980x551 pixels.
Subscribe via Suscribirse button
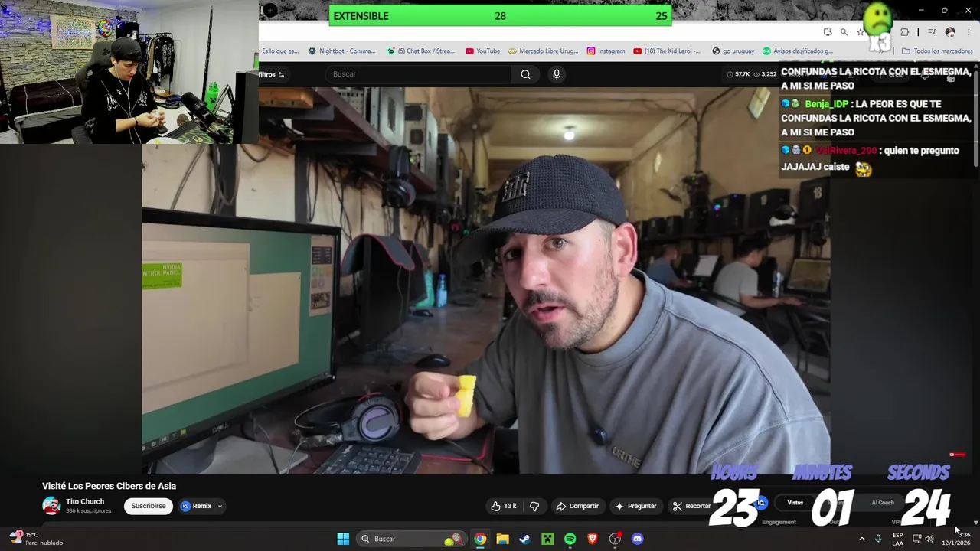coord(149,506)
